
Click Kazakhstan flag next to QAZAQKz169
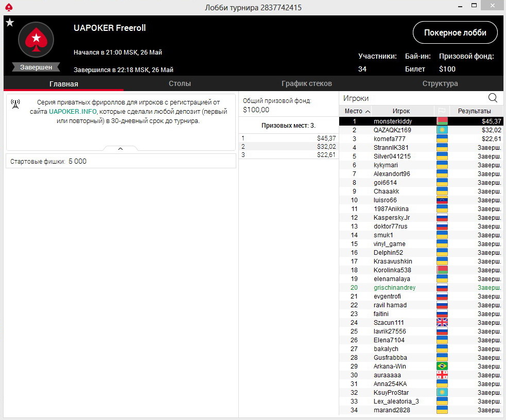point(442,130)
